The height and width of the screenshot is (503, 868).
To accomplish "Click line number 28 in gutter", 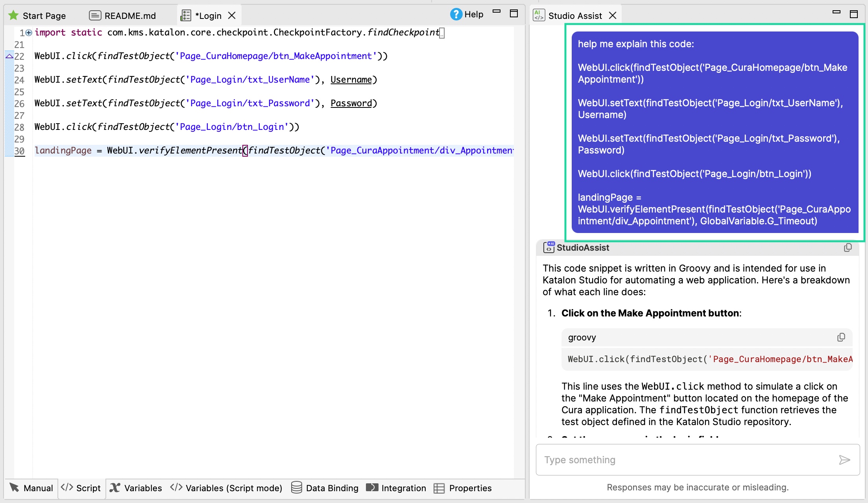I will (19, 128).
